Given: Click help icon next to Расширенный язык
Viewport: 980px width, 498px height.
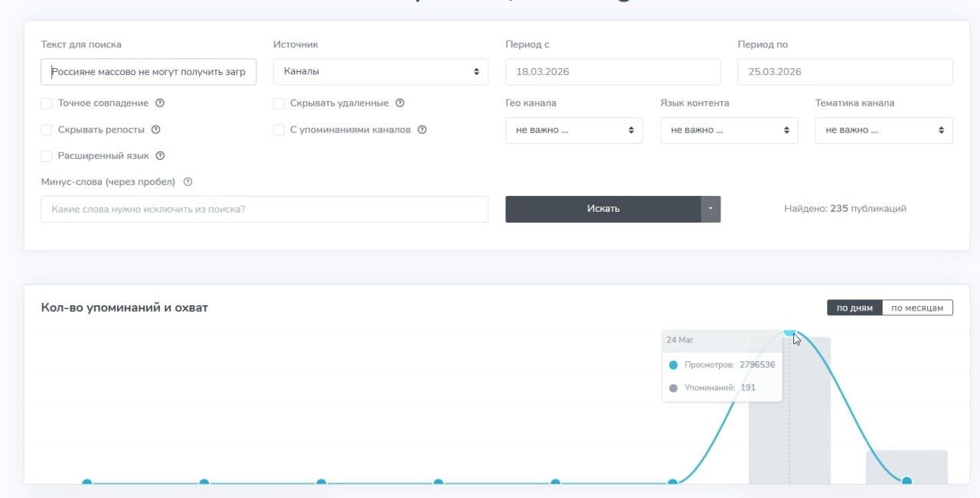Looking at the screenshot, I should point(161,156).
